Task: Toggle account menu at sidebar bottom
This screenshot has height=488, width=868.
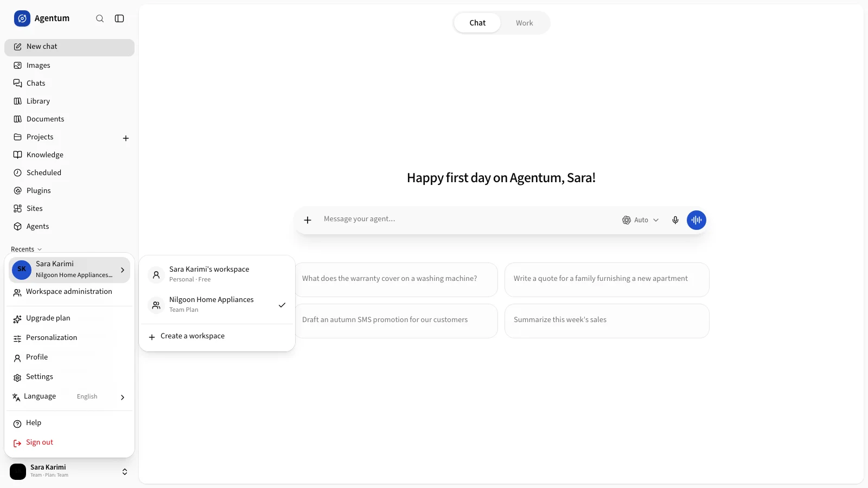Action: click(x=69, y=471)
